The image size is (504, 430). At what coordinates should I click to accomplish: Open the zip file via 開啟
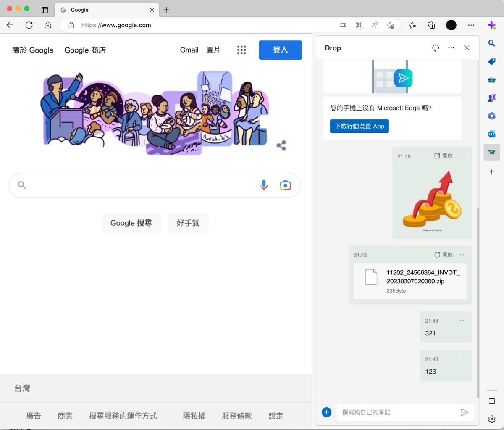coord(444,255)
